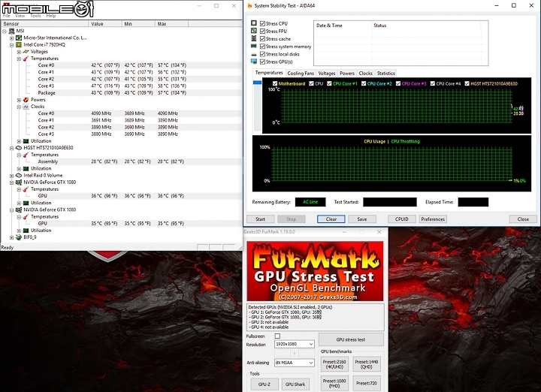Click the thermometer icon beside Intel Core i7 Temperatures
The image size is (541, 392).
click(x=26, y=59)
